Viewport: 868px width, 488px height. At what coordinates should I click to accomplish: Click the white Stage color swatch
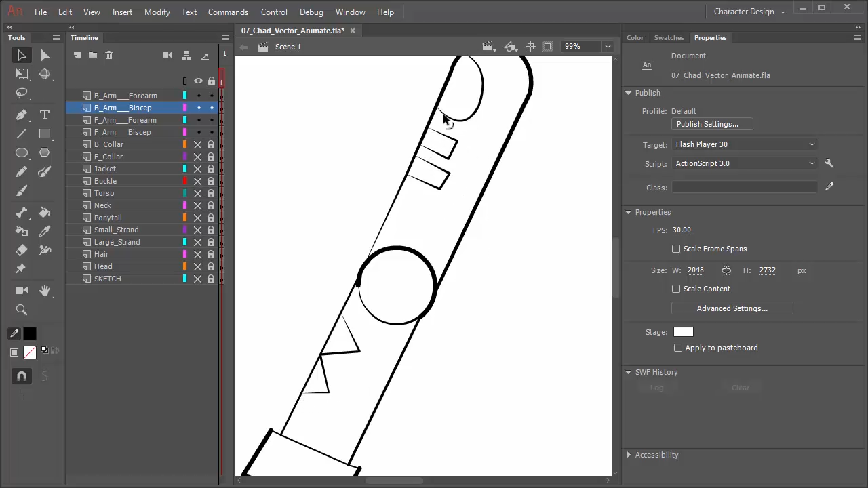coord(683,332)
